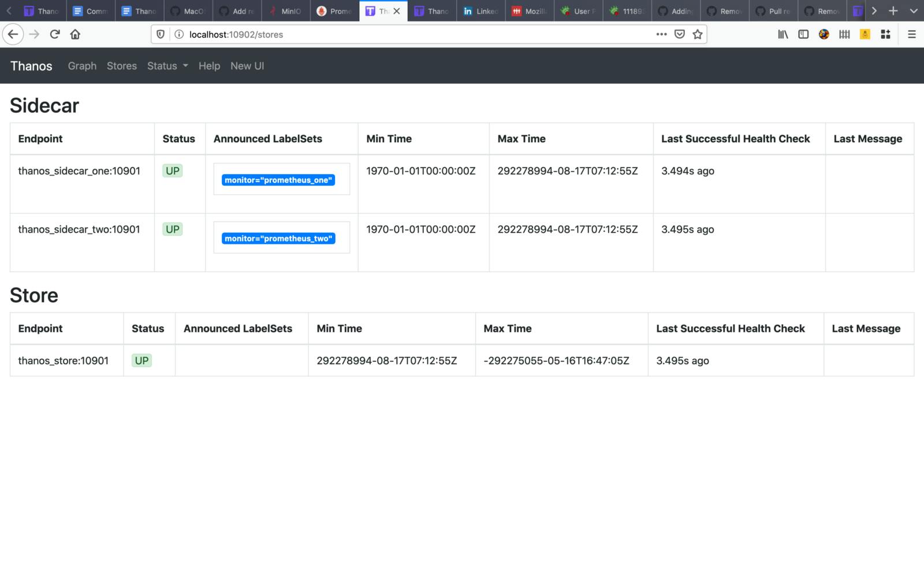
Task: Click the -292275055-05-16T16:47:05Z max time
Action: coord(556,360)
